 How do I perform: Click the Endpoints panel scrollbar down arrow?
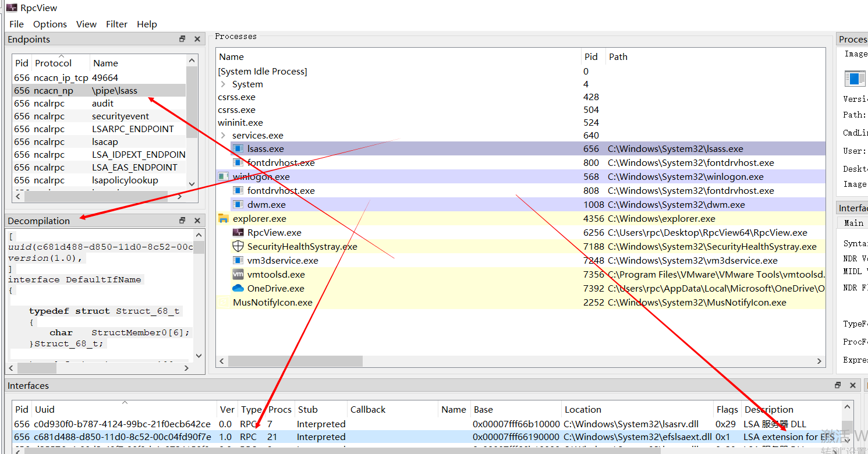192,184
